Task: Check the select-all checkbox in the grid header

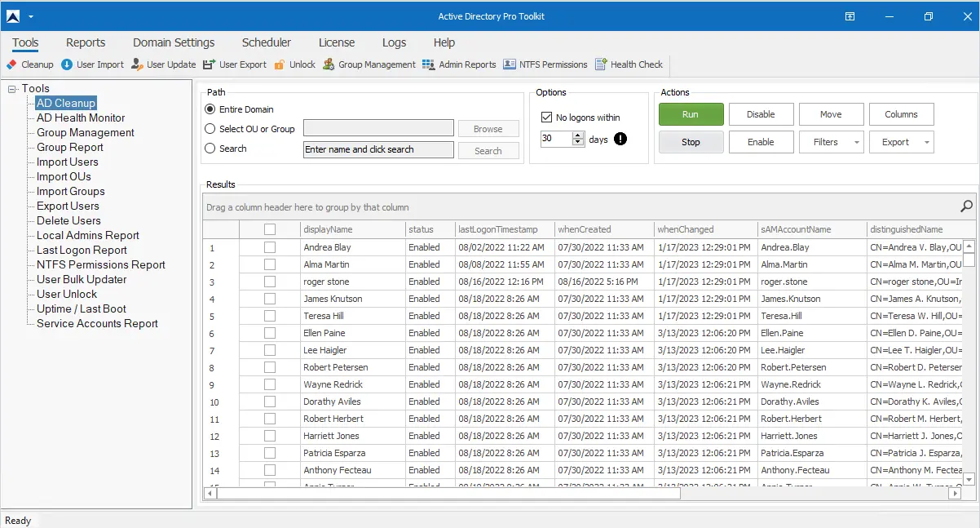Action: point(270,229)
